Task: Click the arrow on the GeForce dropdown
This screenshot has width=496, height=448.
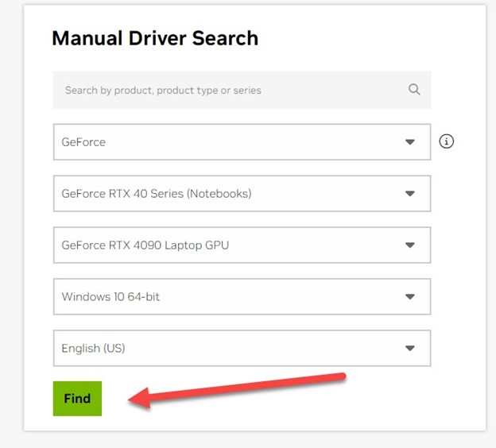Action: point(410,142)
